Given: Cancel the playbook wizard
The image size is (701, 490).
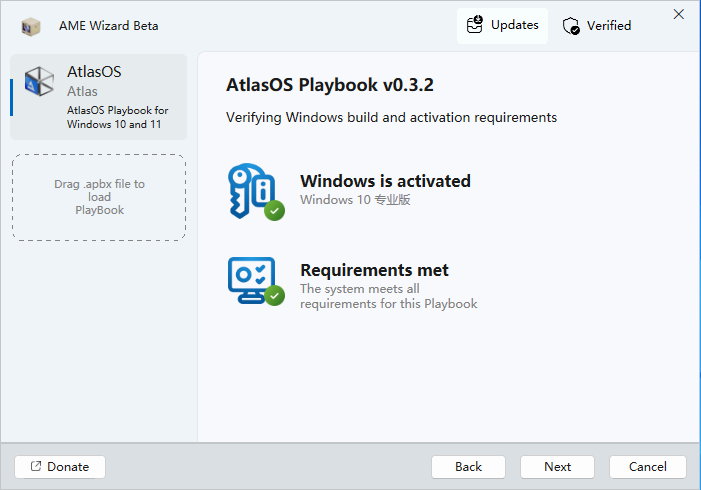Looking at the screenshot, I should [647, 467].
